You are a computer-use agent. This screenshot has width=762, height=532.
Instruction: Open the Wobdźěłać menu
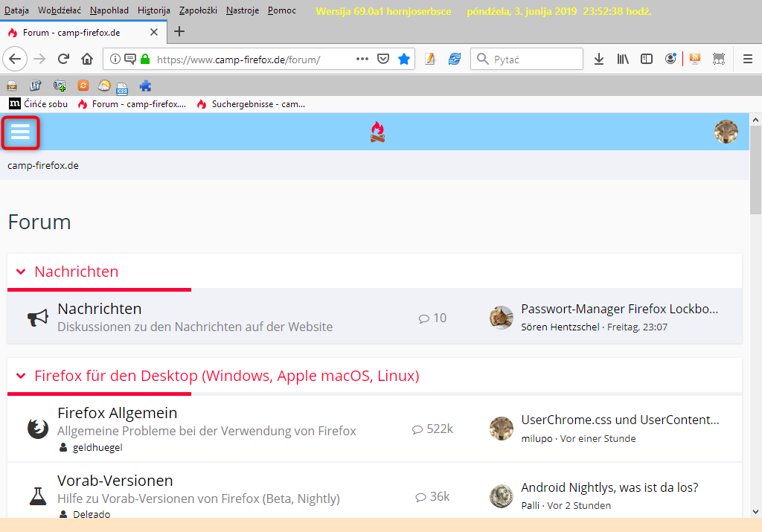point(60,10)
